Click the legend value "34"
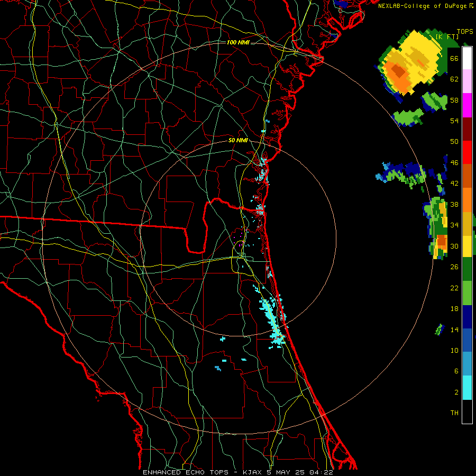Image resolution: width=476 pixels, height=476 pixels. point(454,225)
